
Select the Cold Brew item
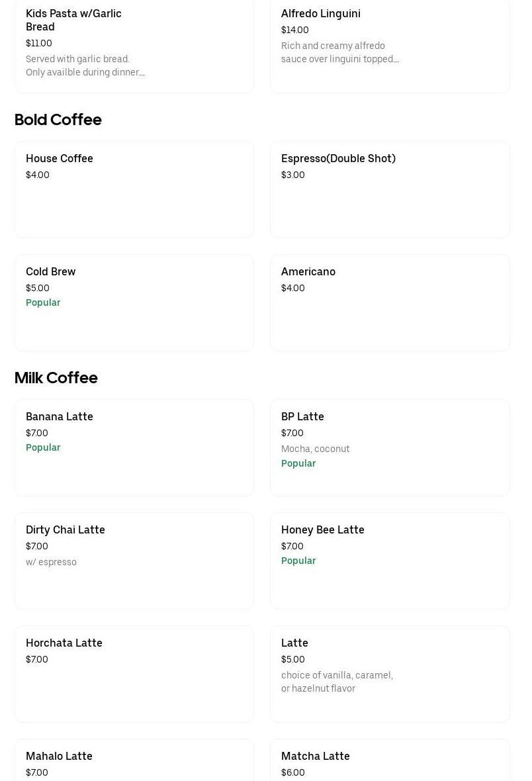click(134, 302)
